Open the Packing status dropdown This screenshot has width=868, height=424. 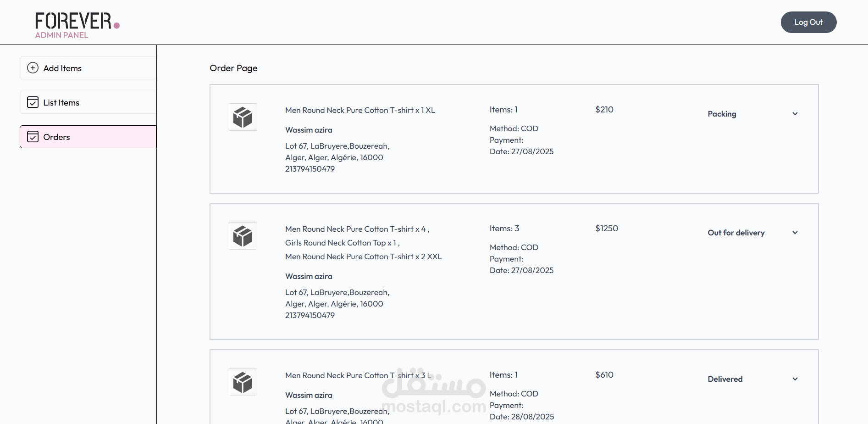pos(752,114)
